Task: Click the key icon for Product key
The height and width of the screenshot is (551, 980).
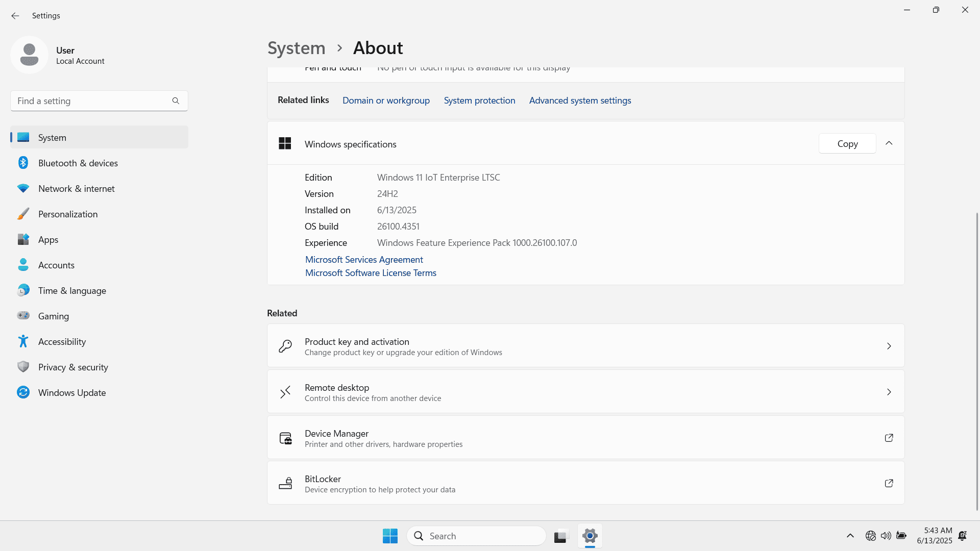Action: click(x=285, y=346)
